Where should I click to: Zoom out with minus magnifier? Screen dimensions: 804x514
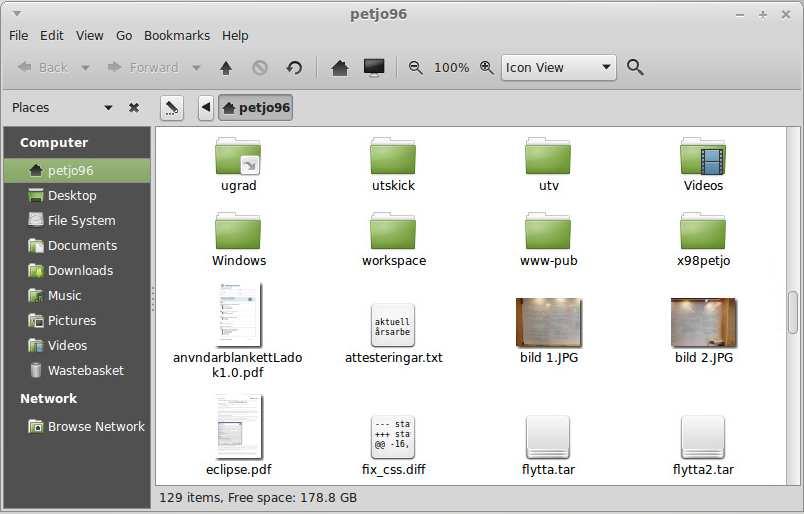416,68
